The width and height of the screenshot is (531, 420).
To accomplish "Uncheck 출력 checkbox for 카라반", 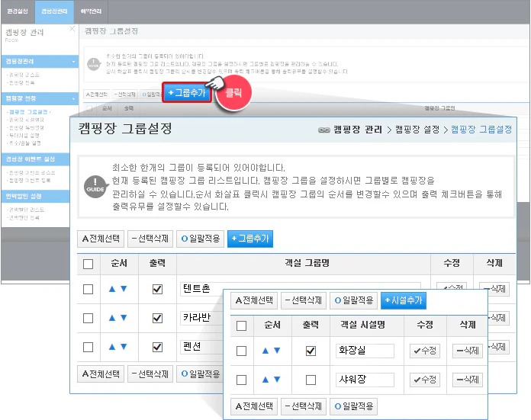I will [157, 318].
